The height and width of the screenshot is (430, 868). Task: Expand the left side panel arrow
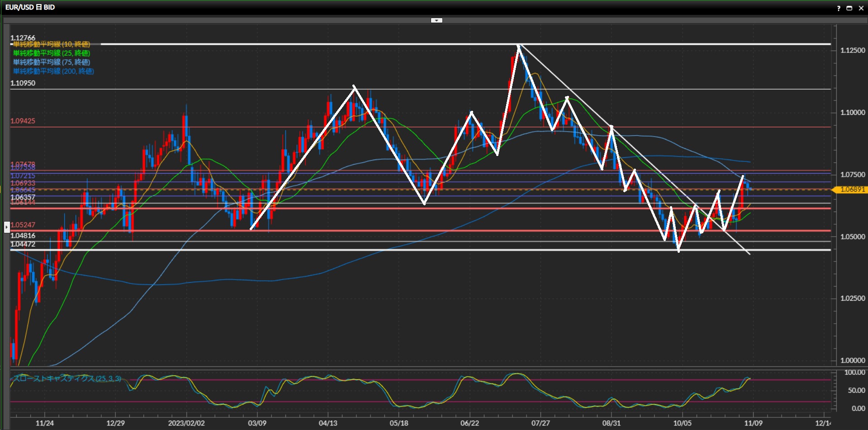click(x=7, y=227)
